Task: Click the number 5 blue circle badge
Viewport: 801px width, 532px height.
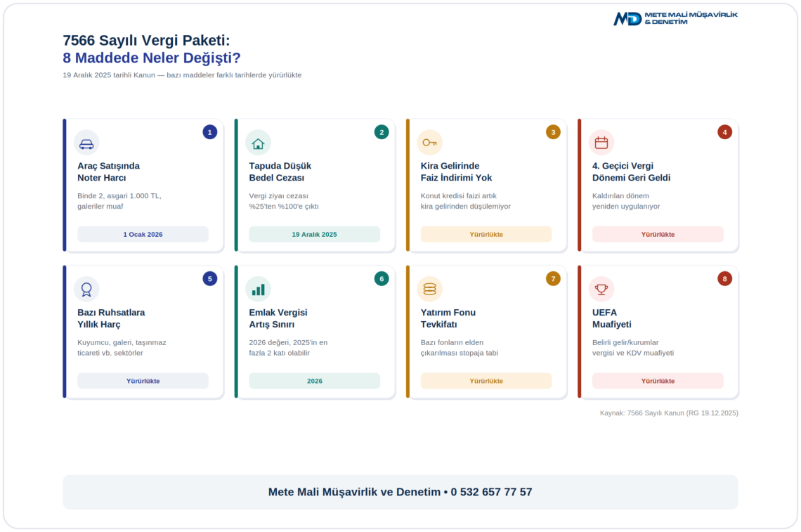Action: tap(209, 279)
